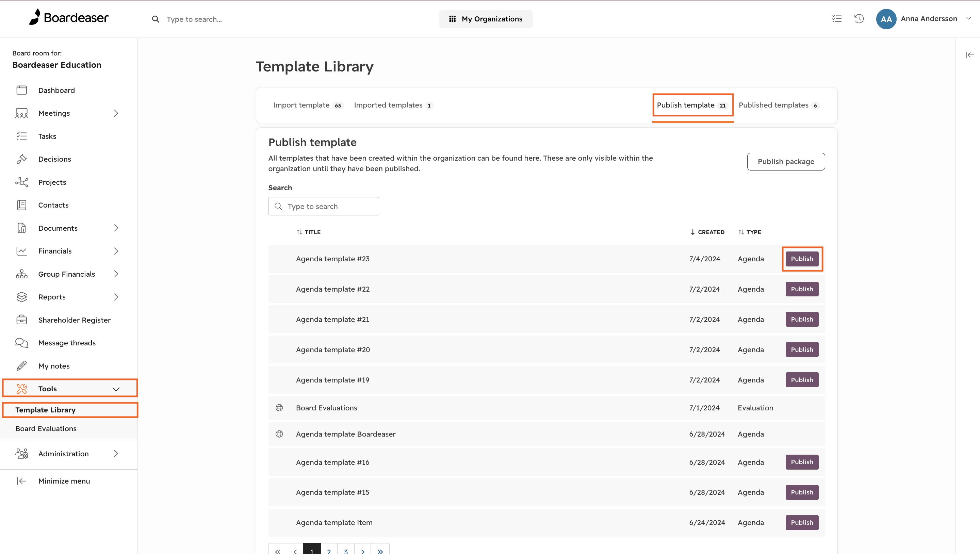
Task: Collapse the Tools section chevron
Action: [116, 389]
